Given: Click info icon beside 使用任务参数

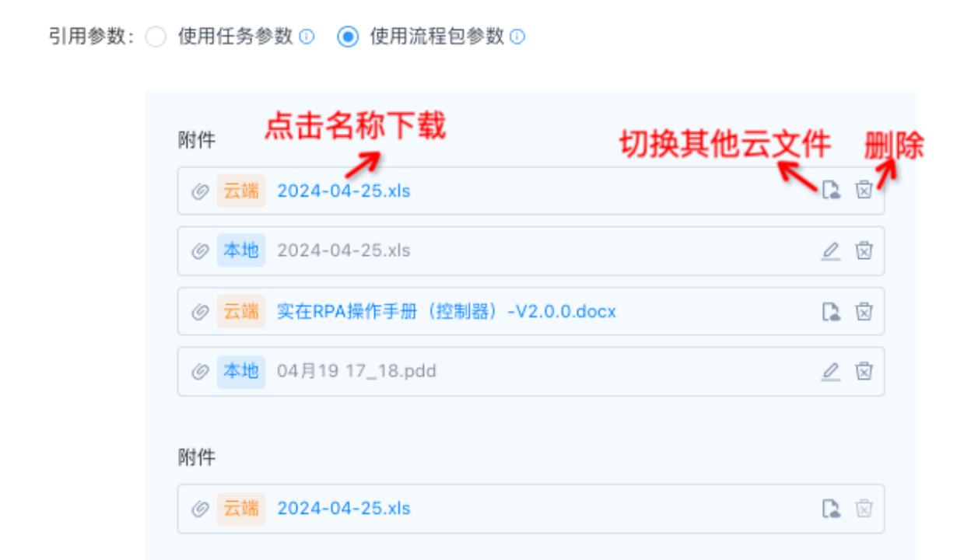Looking at the screenshot, I should click(307, 37).
